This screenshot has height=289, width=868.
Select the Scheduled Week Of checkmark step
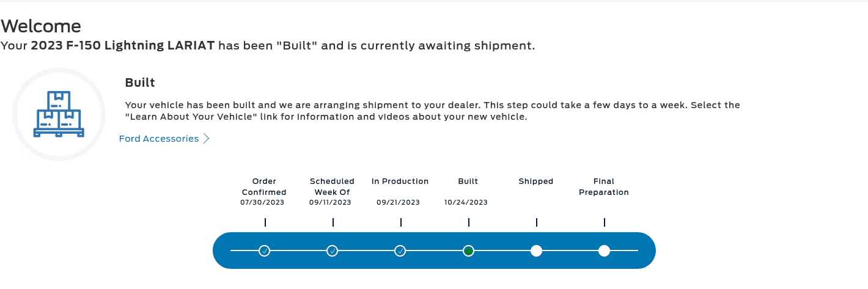pyautogui.click(x=332, y=251)
